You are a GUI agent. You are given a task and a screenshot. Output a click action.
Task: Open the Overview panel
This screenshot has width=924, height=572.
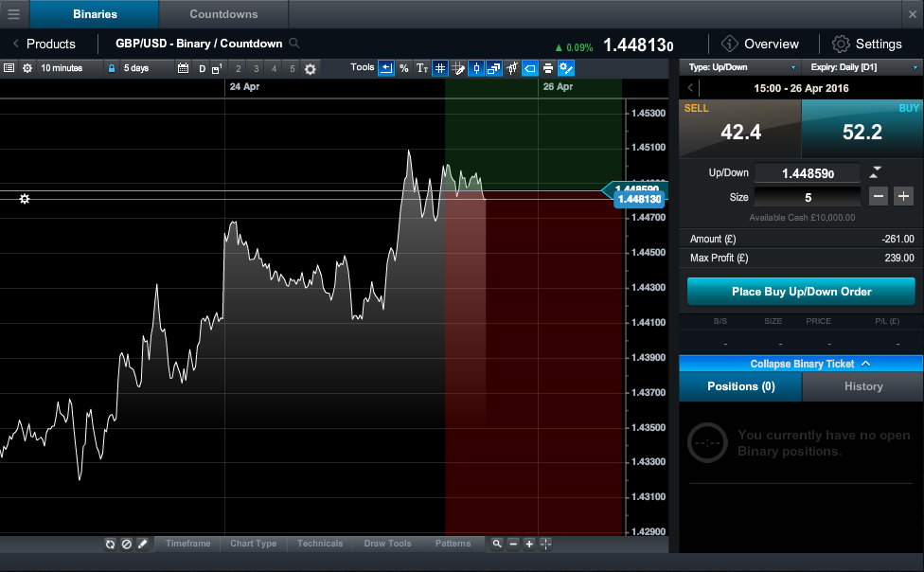click(x=760, y=44)
